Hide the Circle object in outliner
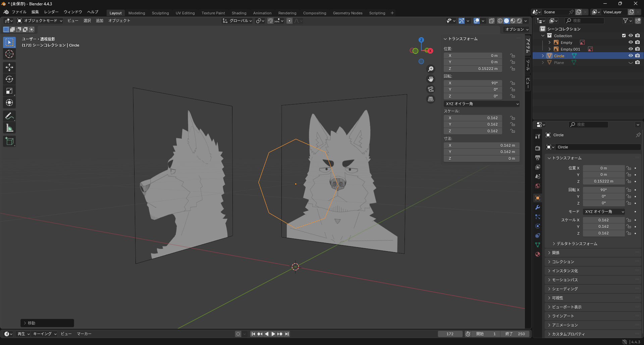This screenshot has width=644, height=345. tap(631, 56)
